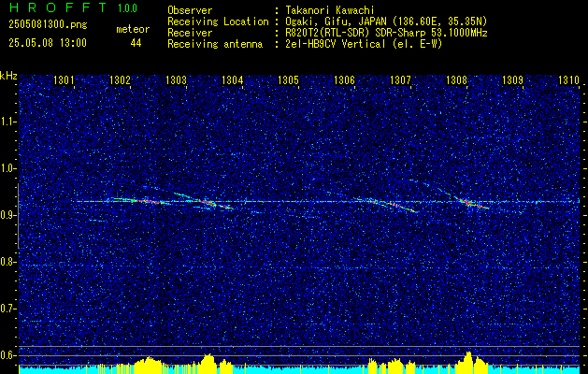This screenshot has width=588, height=374.
Task: Click the 1308 time marker
Action: pos(456,79)
